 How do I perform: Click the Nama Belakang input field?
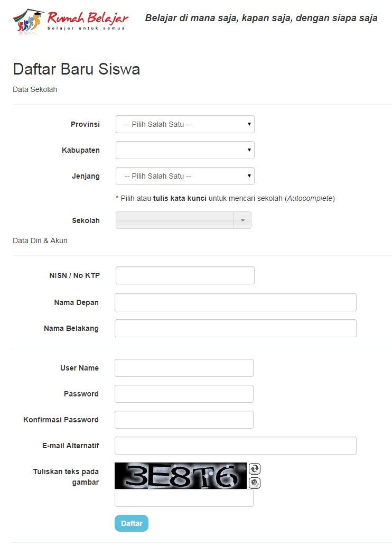tap(235, 328)
